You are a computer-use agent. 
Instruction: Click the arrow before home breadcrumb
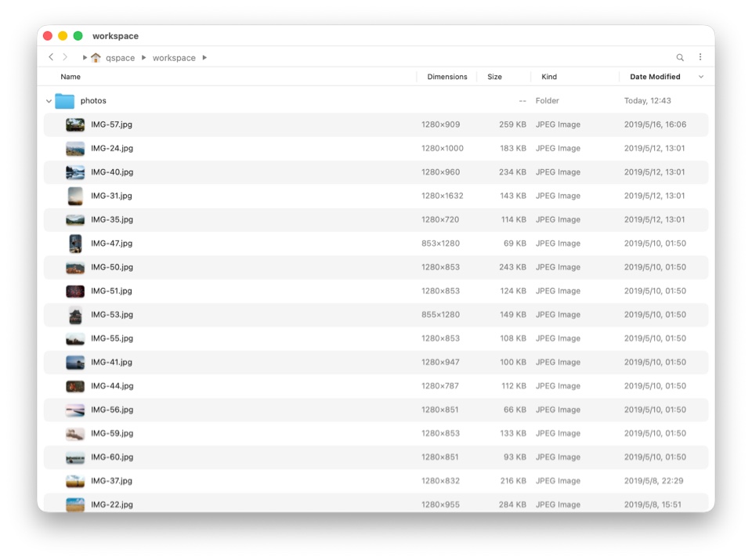point(85,58)
